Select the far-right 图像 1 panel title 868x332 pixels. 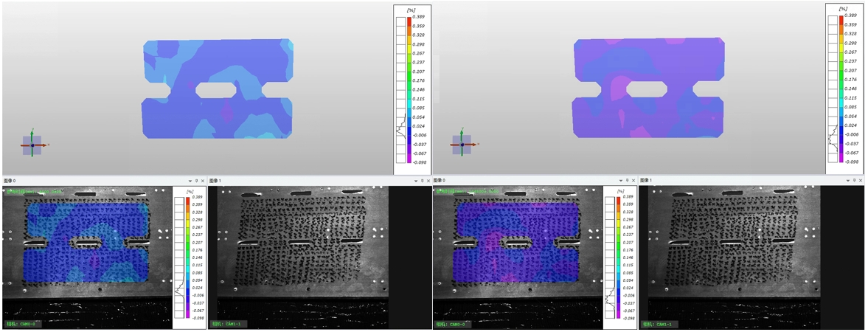(x=647, y=181)
